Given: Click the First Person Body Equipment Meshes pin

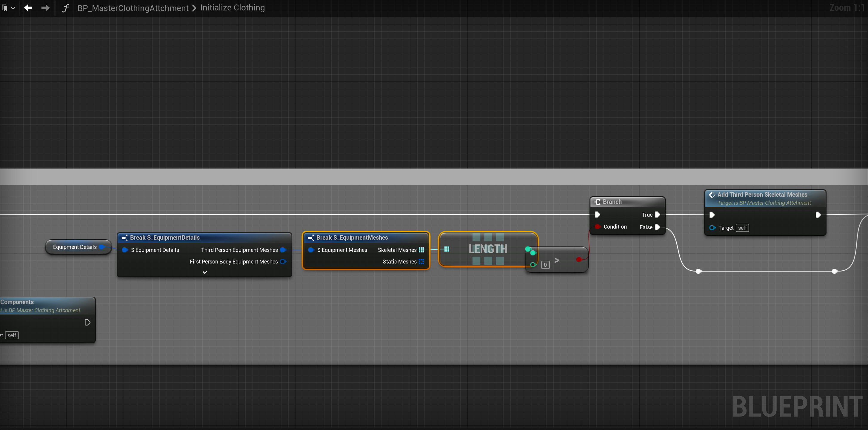Looking at the screenshot, I should point(283,261).
